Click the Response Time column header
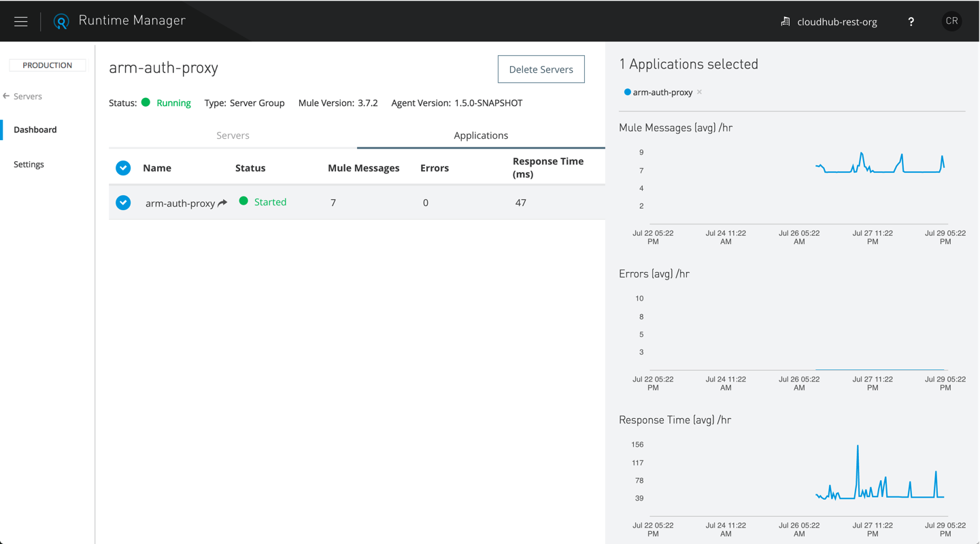Screen dimensions: 980x544 coord(547,167)
